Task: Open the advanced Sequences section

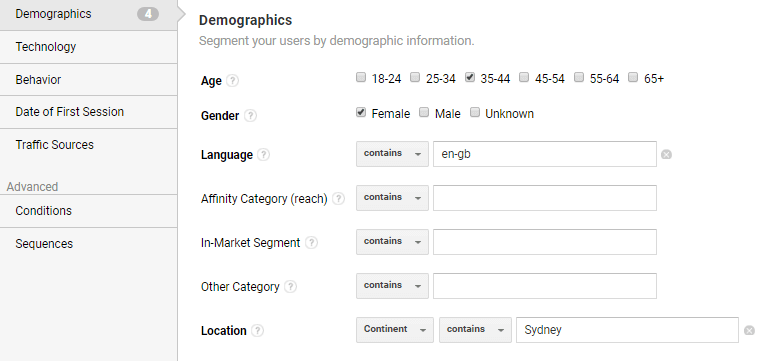Action: coord(88,244)
